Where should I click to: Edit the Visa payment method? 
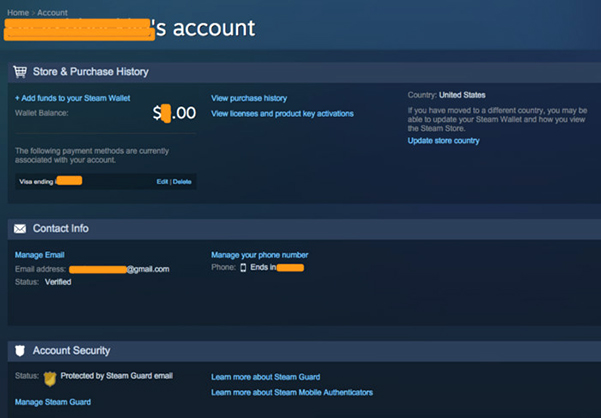coord(162,182)
